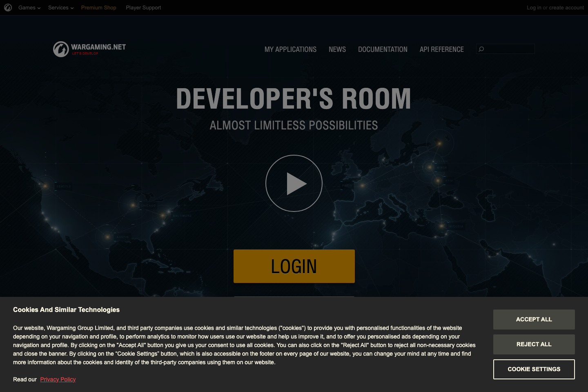Select MY APPLICATIONS in the navigation
Screen dimensions: 588x392
pyautogui.click(x=290, y=49)
